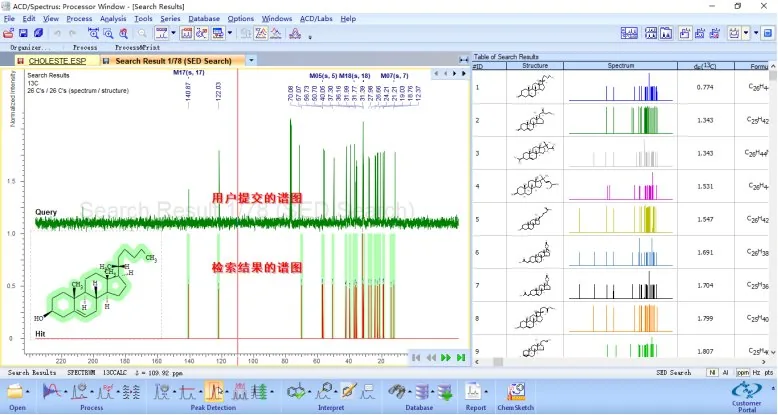Open the File menu
Viewport: 778px width, 415px height.
tap(9, 19)
